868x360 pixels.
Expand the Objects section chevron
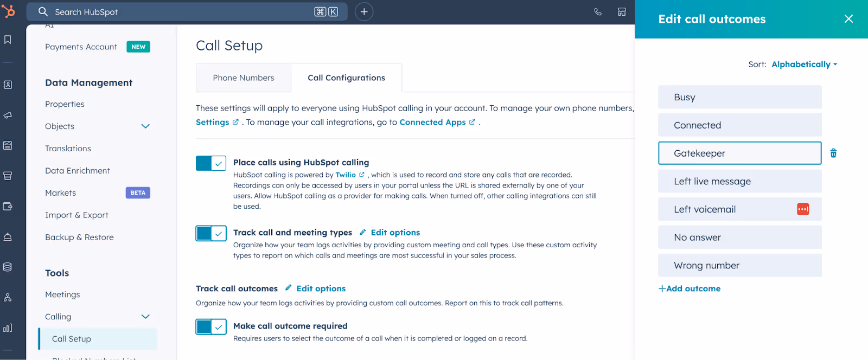click(145, 126)
